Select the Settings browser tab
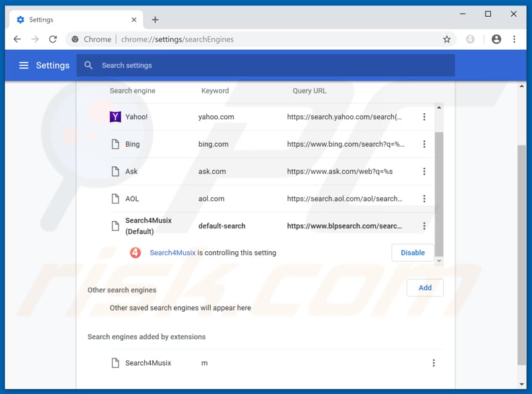The width and height of the screenshot is (532, 394). (x=76, y=20)
